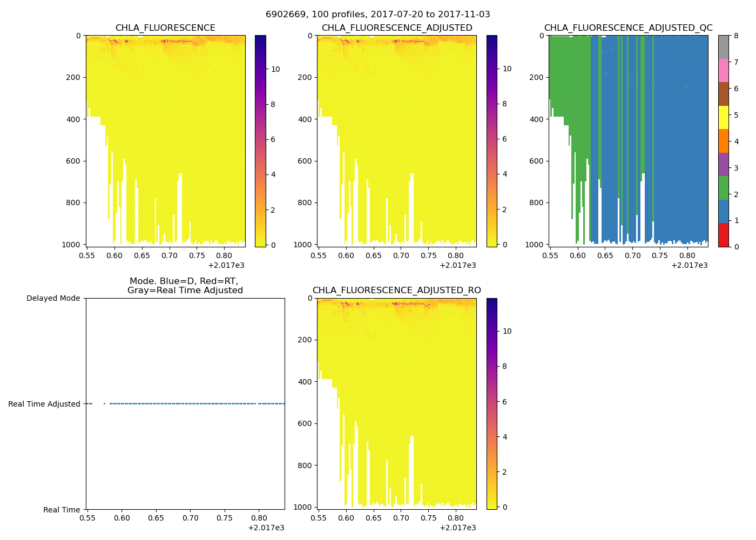The image size is (756, 540).
Task: Select the purple QC colorbar segment
Action: [x=723, y=164]
